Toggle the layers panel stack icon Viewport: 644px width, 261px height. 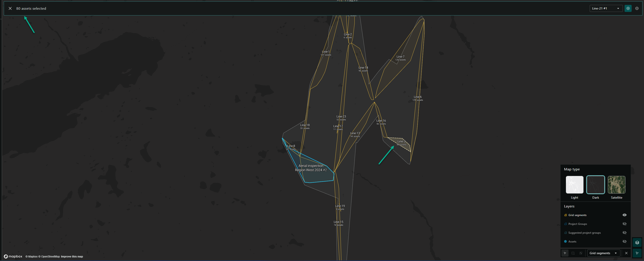pos(637,242)
